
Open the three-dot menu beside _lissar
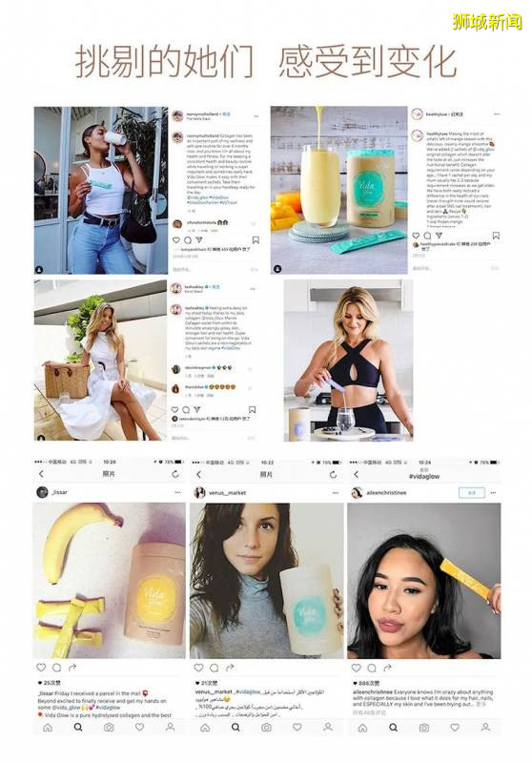(x=177, y=492)
